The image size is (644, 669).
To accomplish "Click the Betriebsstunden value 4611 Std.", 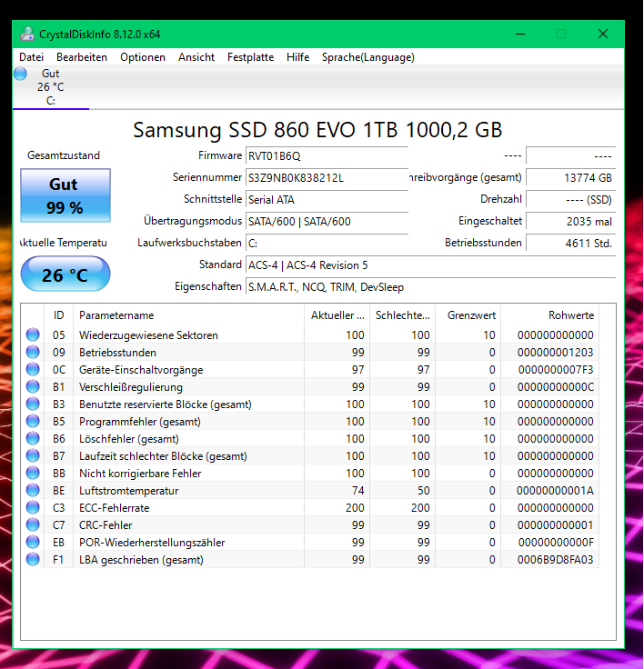I will click(570, 244).
